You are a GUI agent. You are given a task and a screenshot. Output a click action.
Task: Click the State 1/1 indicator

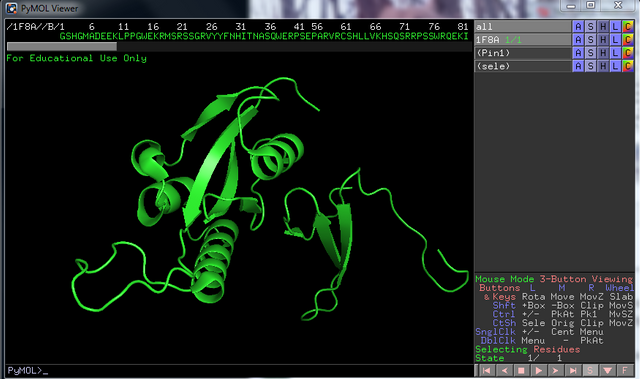pyautogui.click(x=518, y=358)
